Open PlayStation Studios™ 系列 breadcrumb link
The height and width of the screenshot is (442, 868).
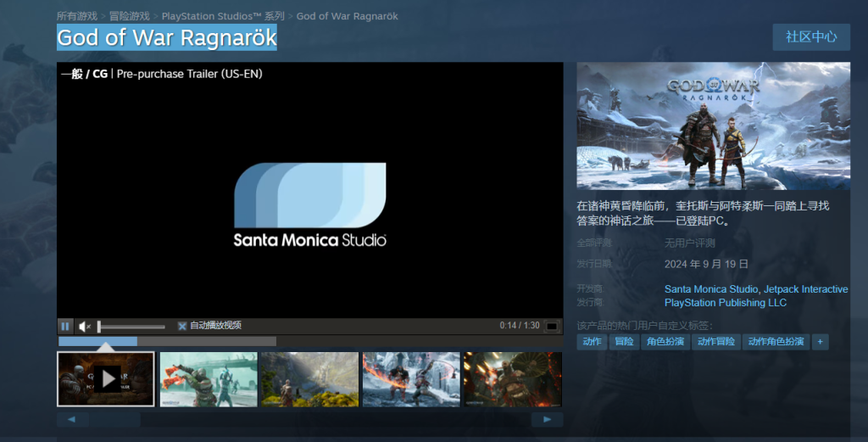223,16
